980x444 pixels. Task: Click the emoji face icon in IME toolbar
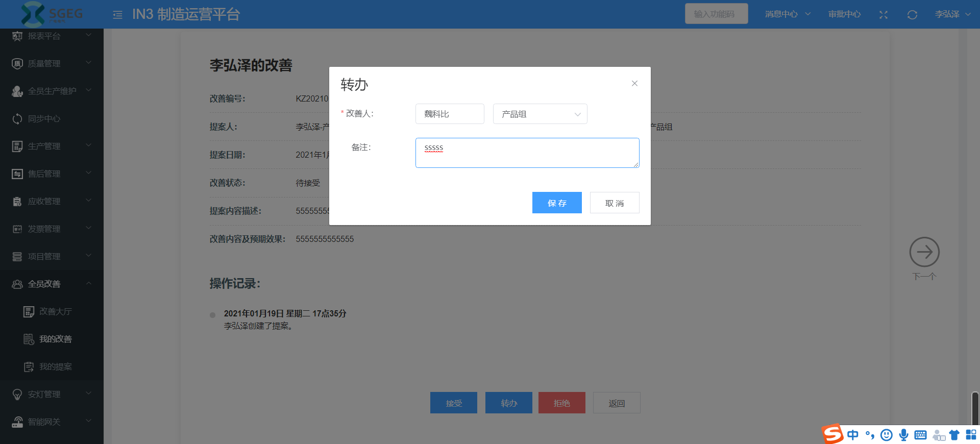pyautogui.click(x=887, y=435)
